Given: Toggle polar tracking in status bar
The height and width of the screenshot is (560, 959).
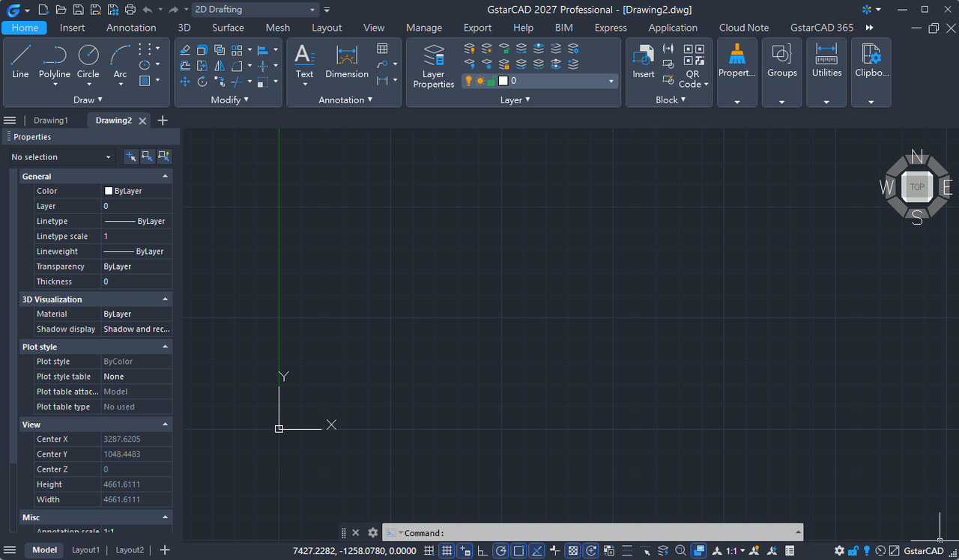Looking at the screenshot, I should click(x=501, y=551).
